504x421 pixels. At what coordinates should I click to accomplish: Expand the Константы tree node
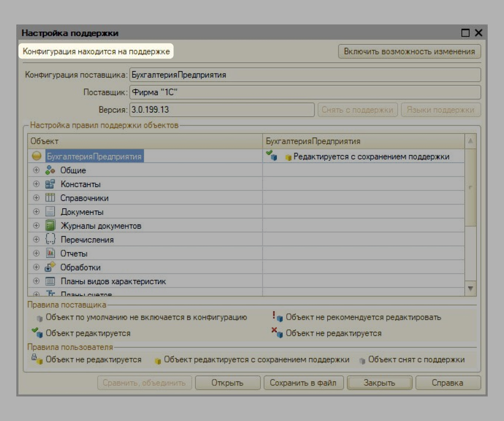36,184
